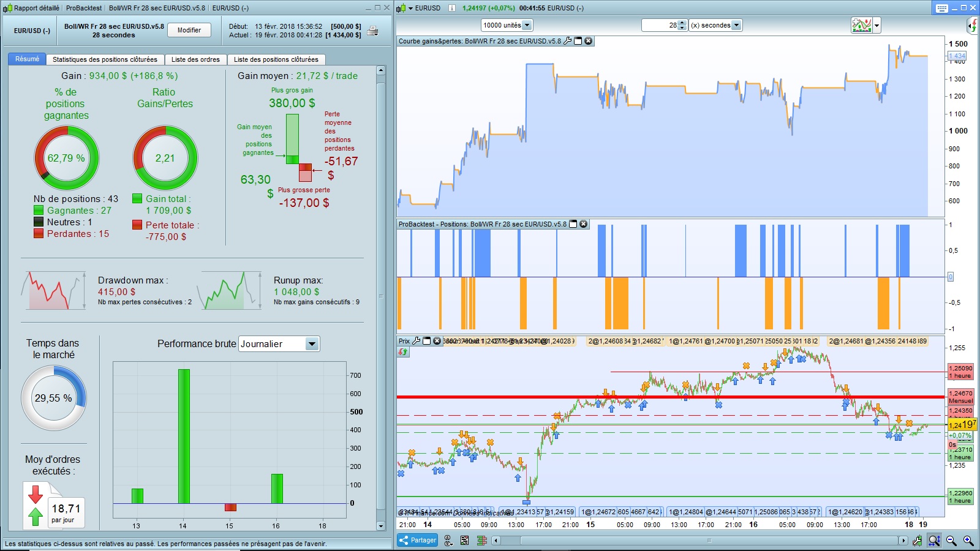Close the Prix price panel
The image size is (980, 551).
[x=437, y=341]
